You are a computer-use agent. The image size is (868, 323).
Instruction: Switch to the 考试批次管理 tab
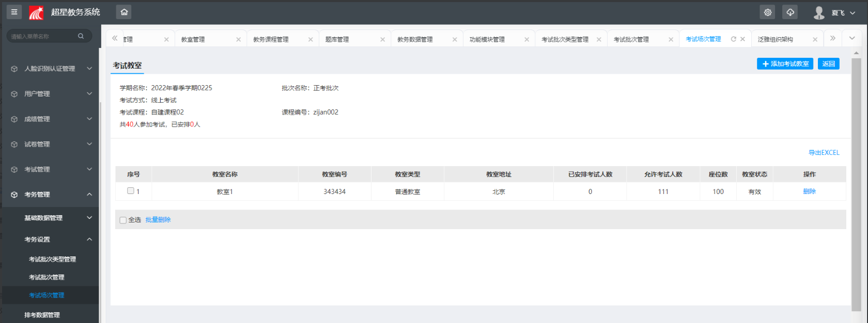pyautogui.click(x=631, y=40)
